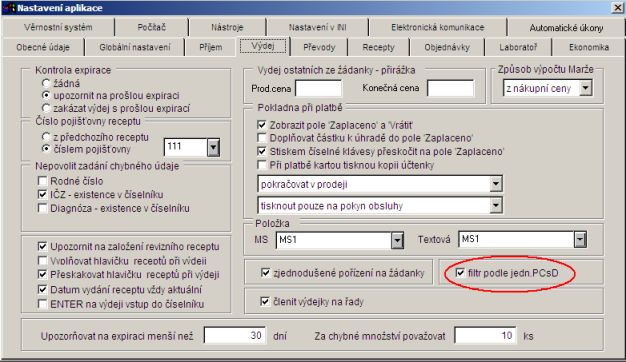
Task: Switch to the Příjem tab
Action: 211,47
